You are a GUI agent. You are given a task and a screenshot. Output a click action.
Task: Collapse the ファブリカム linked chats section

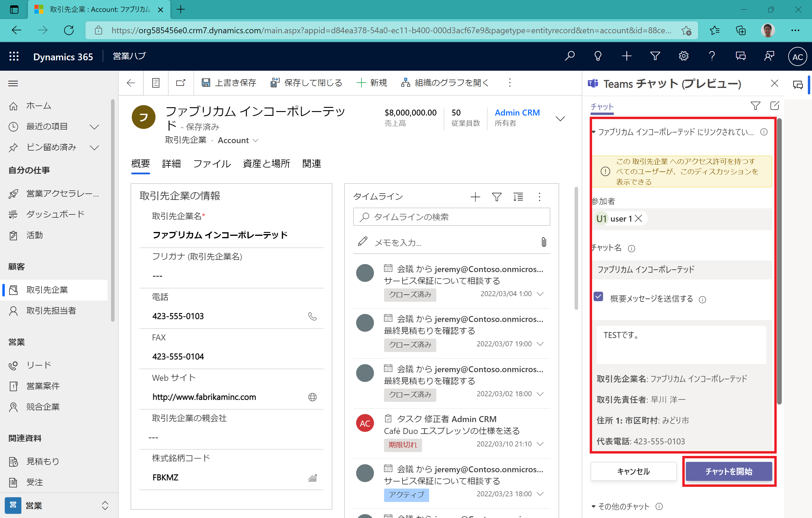point(594,132)
